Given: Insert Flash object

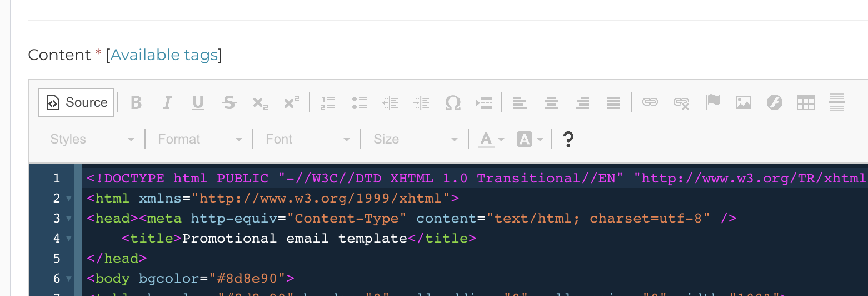Looking at the screenshot, I should (x=775, y=102).
